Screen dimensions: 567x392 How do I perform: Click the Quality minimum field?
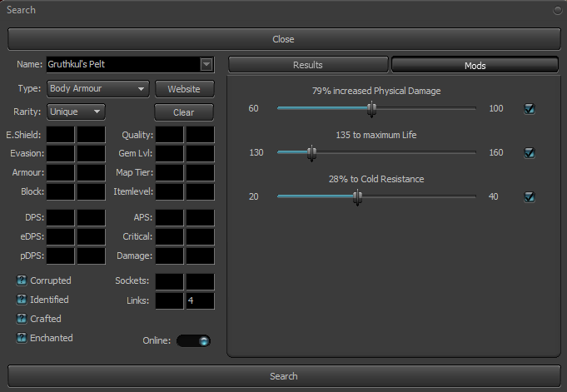[170, 135]
